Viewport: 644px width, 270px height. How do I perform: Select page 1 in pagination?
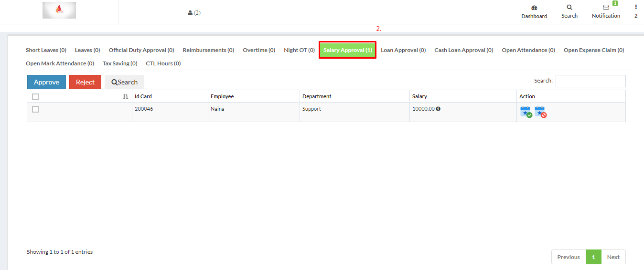593,257
